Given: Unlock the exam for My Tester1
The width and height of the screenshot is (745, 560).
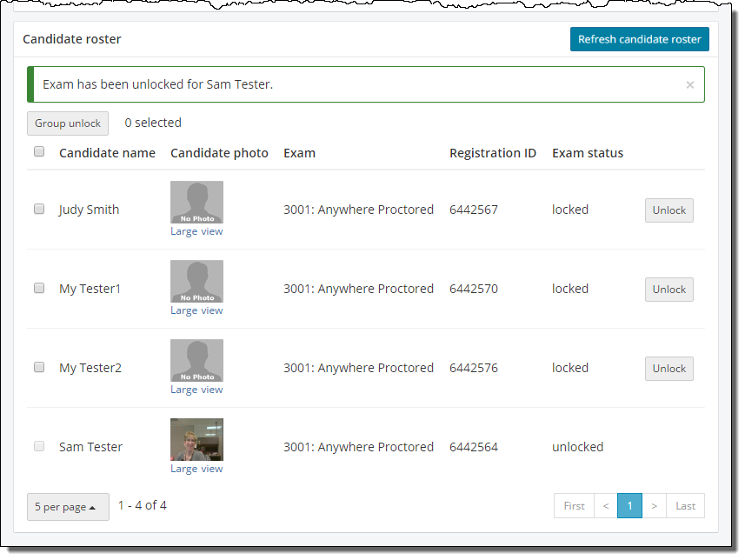Looking at the screenshot, I should coord(669,290).
